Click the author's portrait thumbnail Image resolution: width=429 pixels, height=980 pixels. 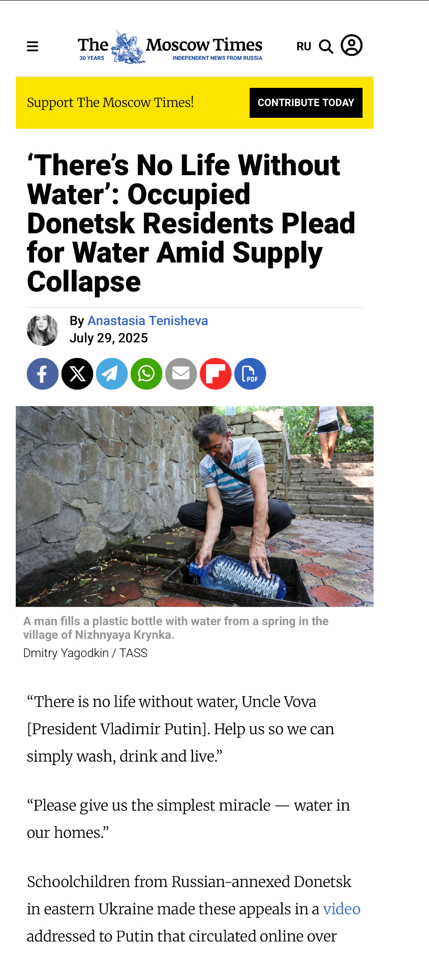pos(43,330)
